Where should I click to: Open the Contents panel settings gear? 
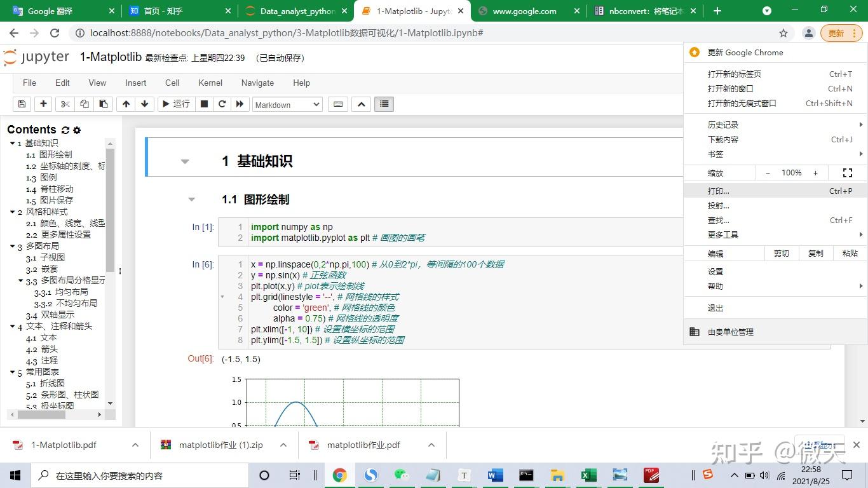(x=77, y=130)
